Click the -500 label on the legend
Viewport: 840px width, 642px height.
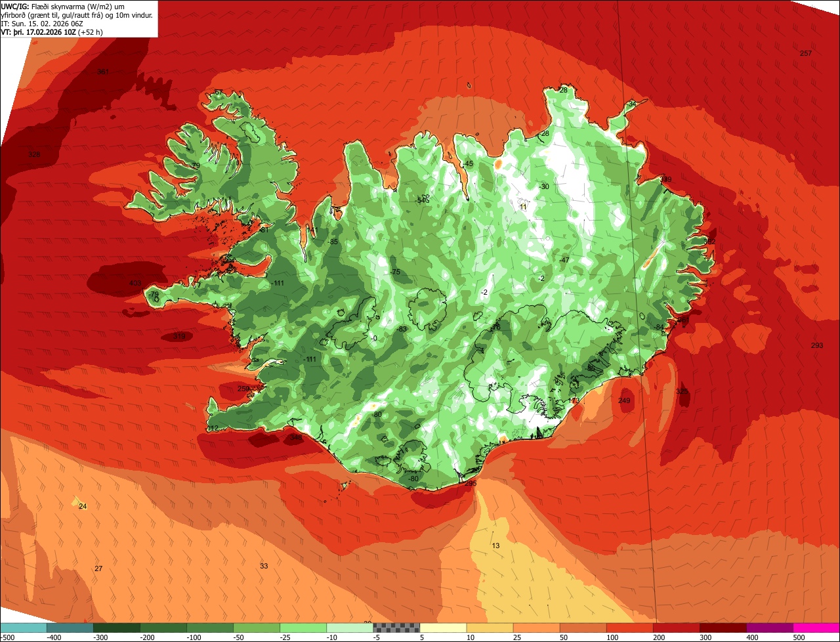point(8,637)
